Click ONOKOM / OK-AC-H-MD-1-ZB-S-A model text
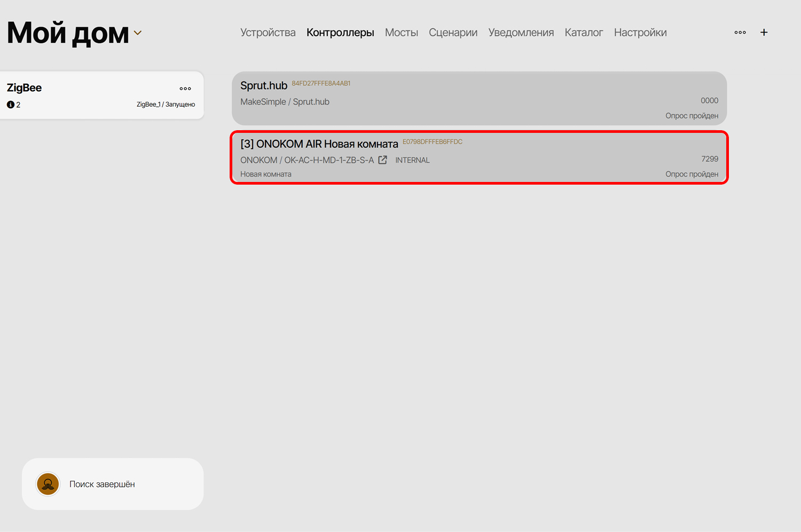Image resolution: width=801 pixels, height=532 pixels. [x=307, y=160]
